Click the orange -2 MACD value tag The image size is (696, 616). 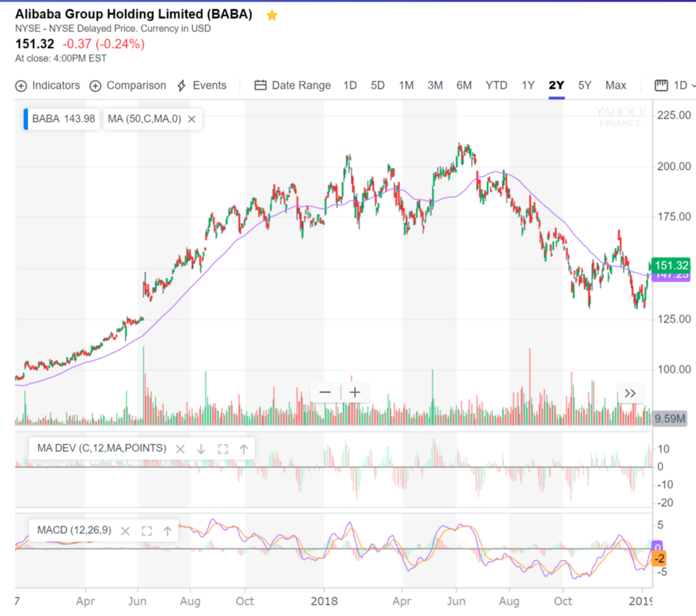(x=660, y=559)
